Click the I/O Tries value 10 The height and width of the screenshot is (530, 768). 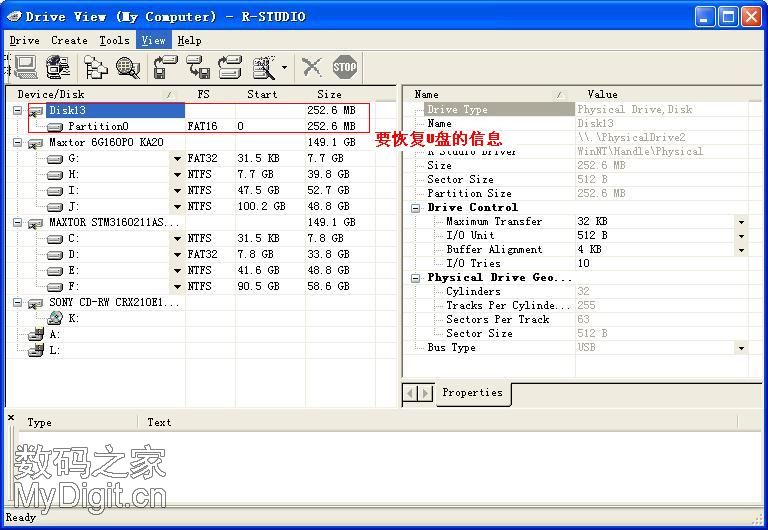click(583, 264)
